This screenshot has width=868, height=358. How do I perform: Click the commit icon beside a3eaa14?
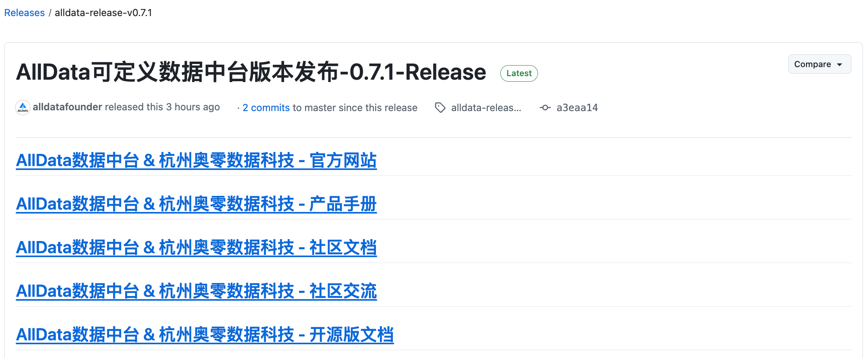pos(545,108)
